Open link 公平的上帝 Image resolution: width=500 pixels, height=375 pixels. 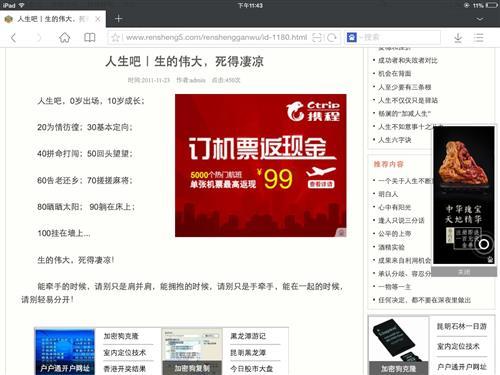click(x=394, y=234)
